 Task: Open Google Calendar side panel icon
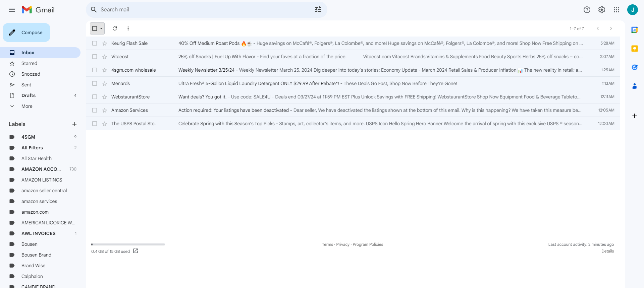coord(635,30)
